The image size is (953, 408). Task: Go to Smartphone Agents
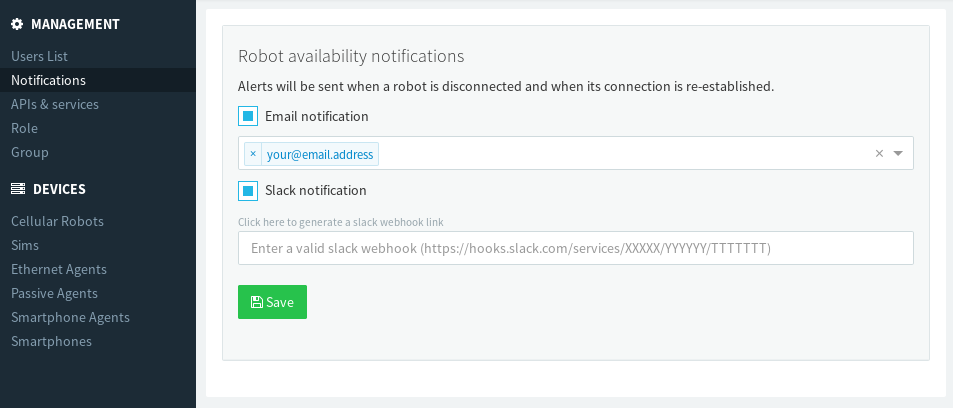point(70,317)
